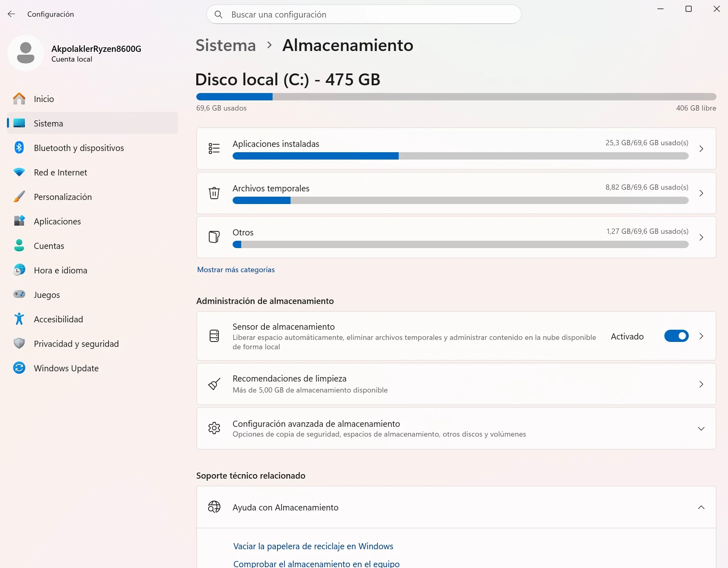Viewport: 728px width, 568px height.
Task: Open the Inicio page
Action: click(93, 99)
